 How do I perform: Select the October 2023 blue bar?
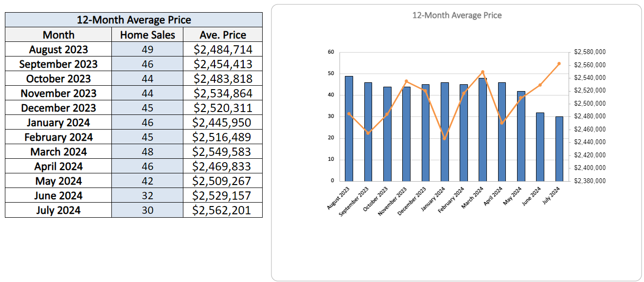[387, 133]
